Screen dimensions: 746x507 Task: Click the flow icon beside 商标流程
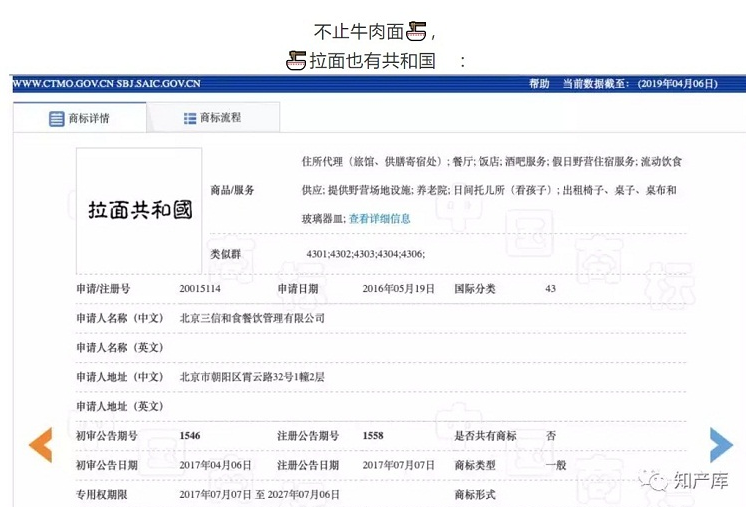point(190,118)
